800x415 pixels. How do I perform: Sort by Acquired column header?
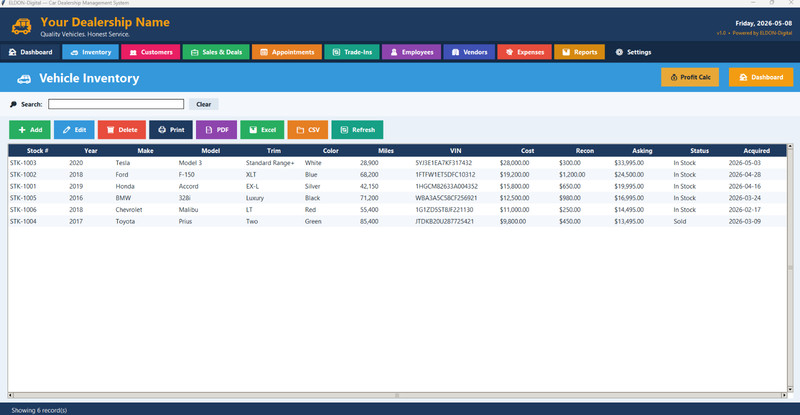pos(756,151)
